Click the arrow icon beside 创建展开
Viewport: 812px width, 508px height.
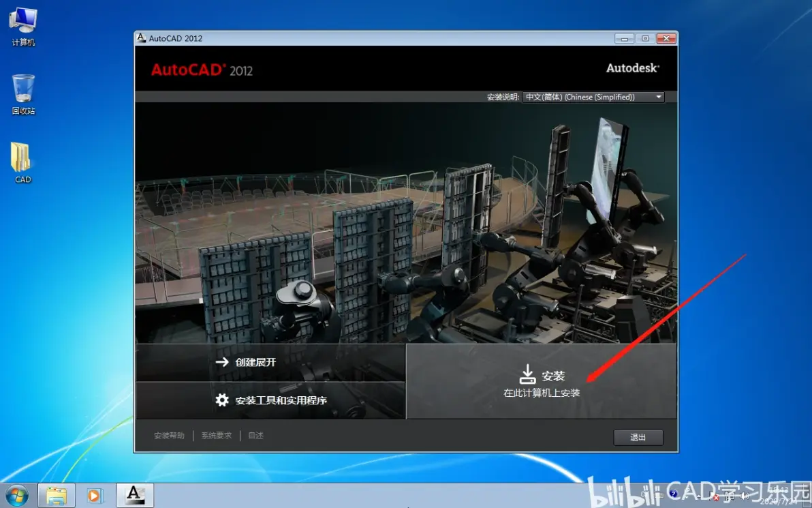[x=222, y=362]
